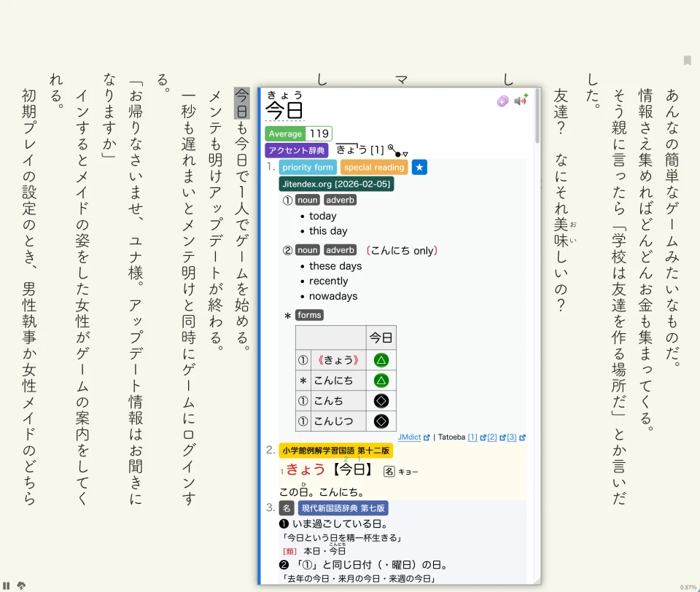
Task: Click the blue star tag
Action: [419, 168]
